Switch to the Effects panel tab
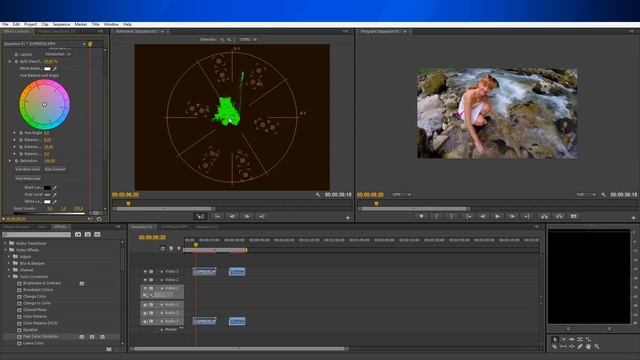 60,227
